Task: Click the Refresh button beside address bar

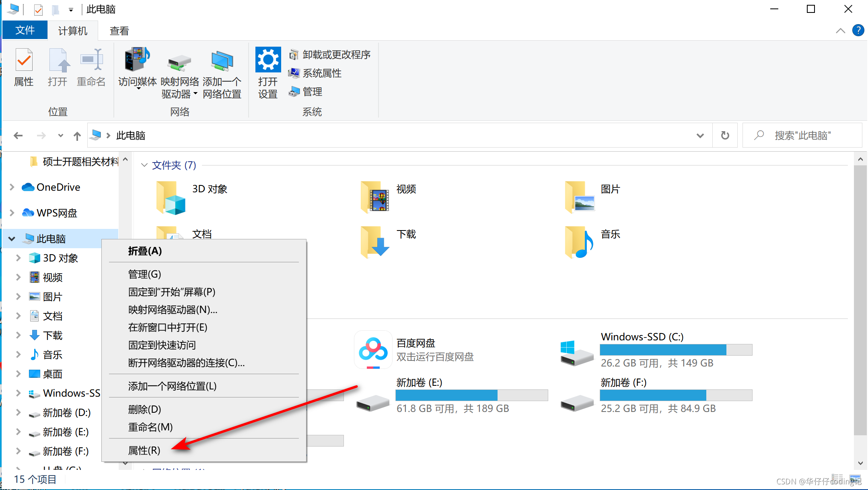Action: click(725, 136)
